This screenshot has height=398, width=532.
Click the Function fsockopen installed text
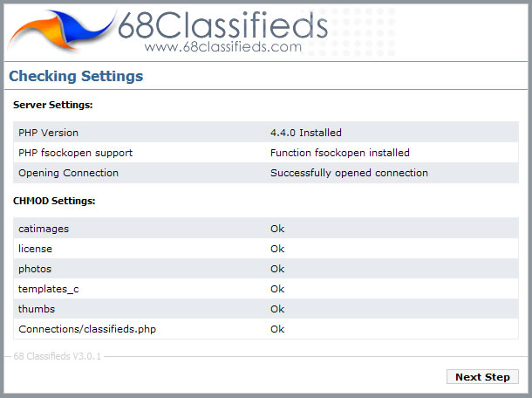(x=340, y=153)
